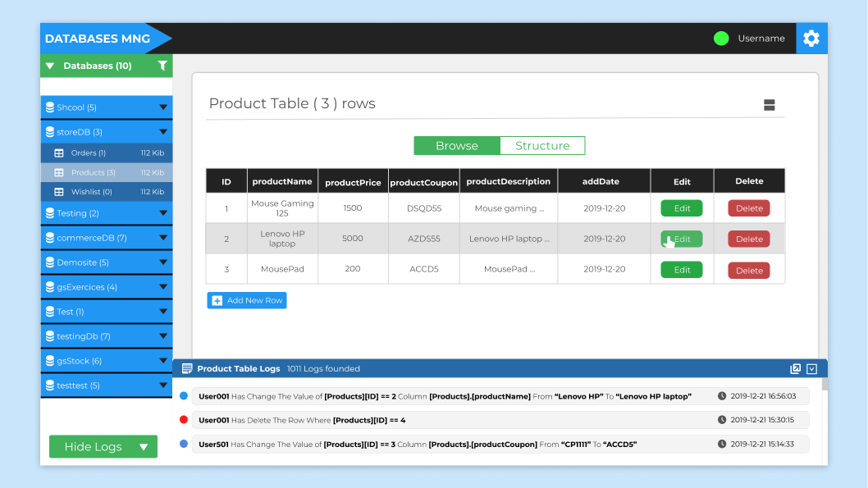Collapse the logs panel using its chevron icon

(x=811, y=368)
